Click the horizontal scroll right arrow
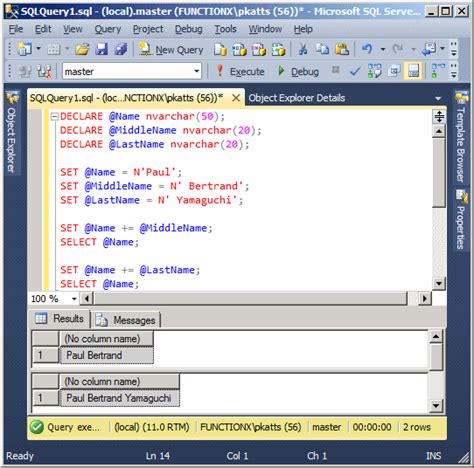474x468 pixels. (x=425, y=299)
